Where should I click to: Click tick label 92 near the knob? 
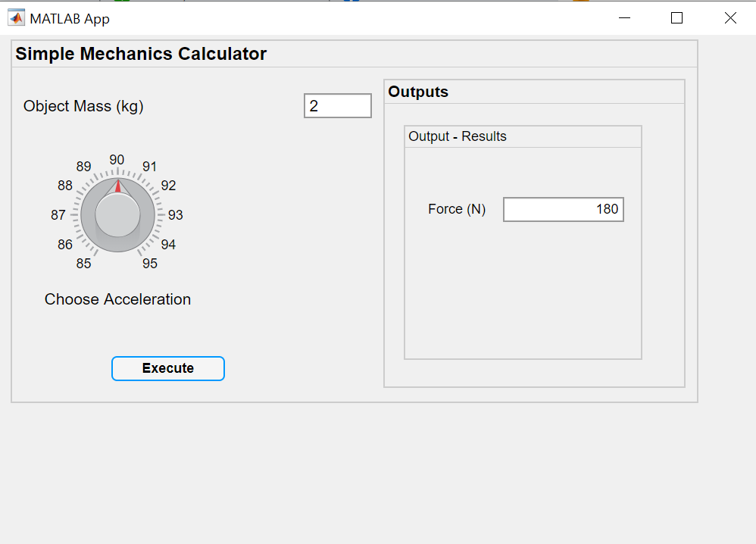click(x=169, y=185)
